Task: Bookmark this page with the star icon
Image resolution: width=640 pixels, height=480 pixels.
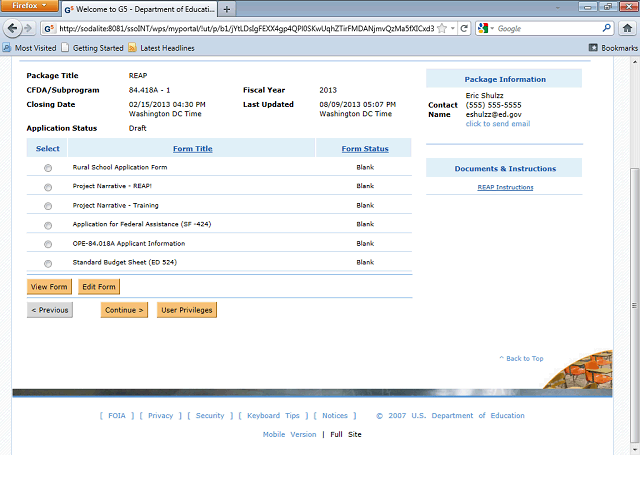Action: (x=442, y=28)
